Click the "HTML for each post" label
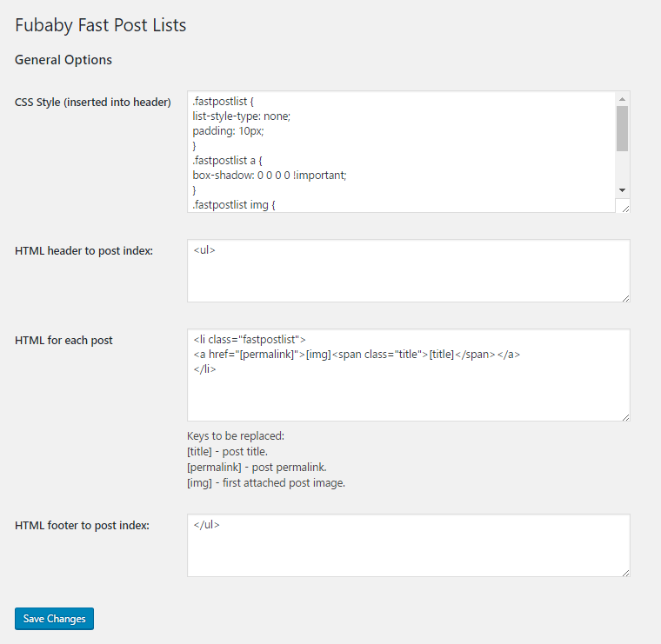The height and width of the screenshot is (644, 661). coord(63,341)
